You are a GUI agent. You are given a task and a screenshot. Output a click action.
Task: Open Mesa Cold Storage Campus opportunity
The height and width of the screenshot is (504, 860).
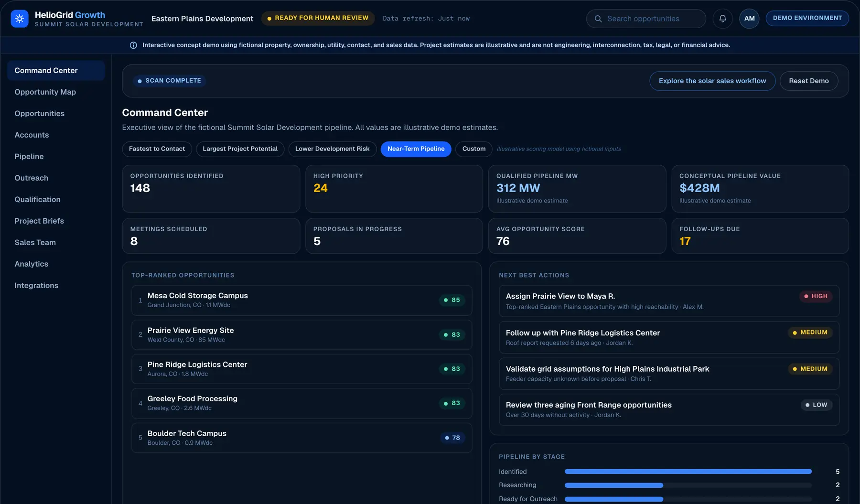point(301,300)
